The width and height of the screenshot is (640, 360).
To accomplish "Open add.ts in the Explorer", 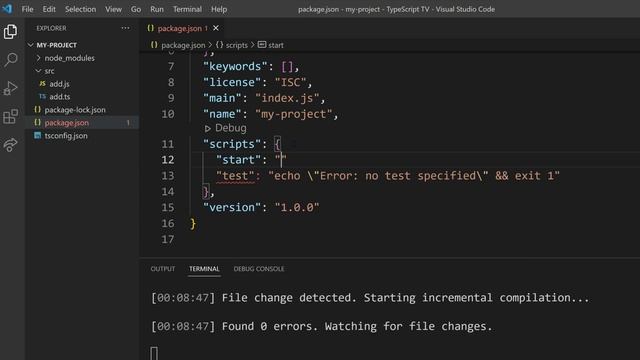I will (x=60, y=97).
